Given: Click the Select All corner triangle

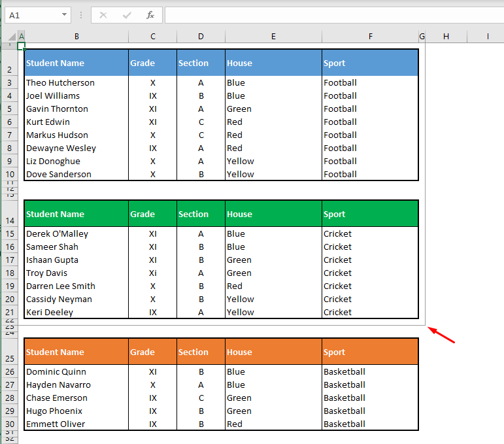Looking at the screenshot, I should tap(12, 37).
